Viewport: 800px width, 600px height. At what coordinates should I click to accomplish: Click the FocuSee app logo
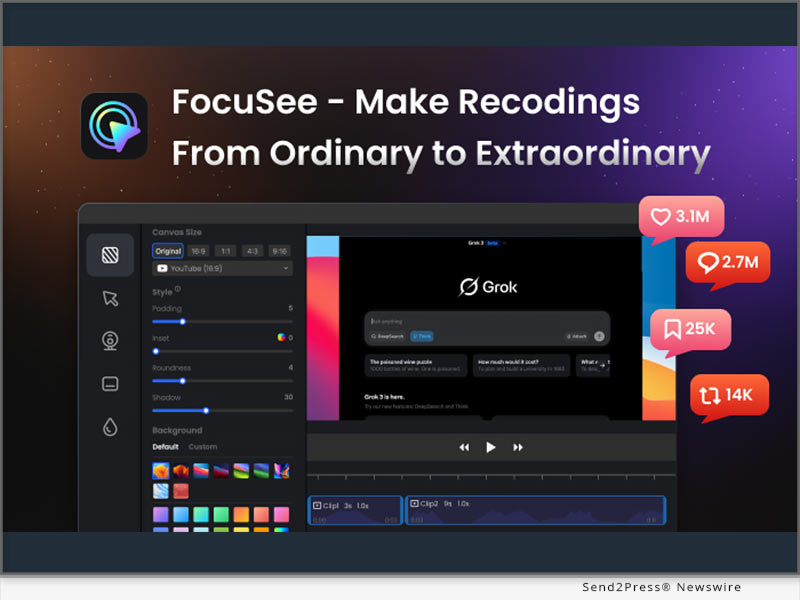(114, 125)
